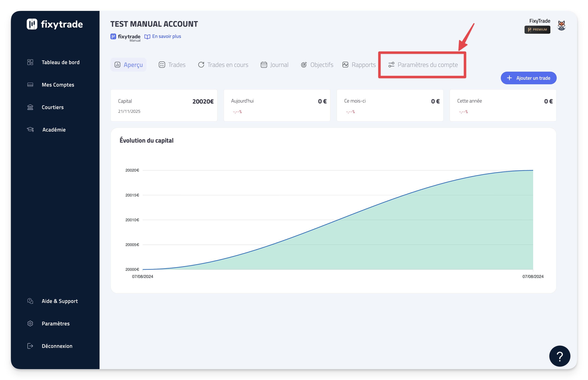588x380 pixels.
Task: Open the Rapports tab
Action: tap(359, 65)
